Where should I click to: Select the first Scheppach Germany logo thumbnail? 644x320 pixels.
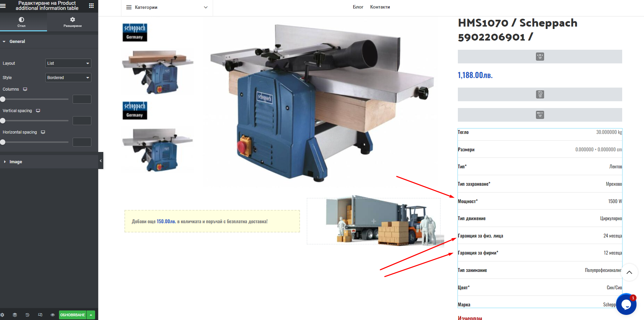coord(135,32)
